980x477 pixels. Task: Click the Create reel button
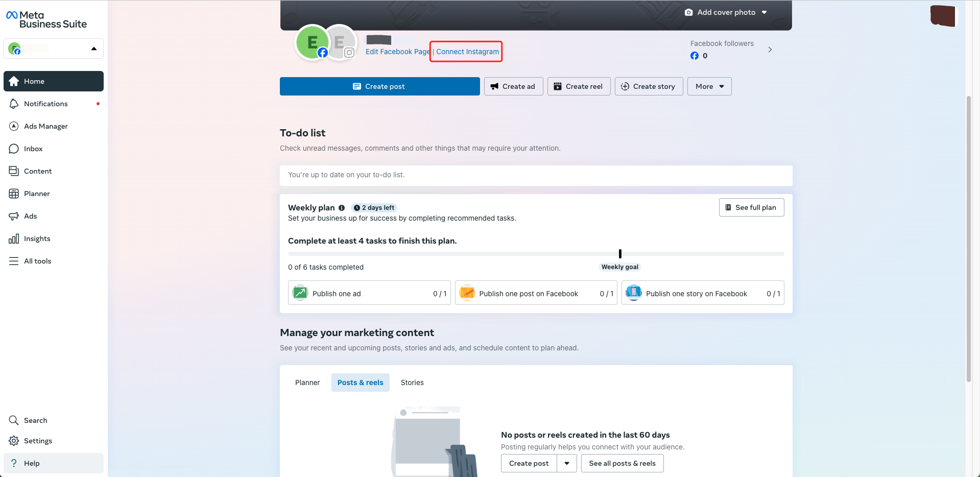click(x=579, y=86)
